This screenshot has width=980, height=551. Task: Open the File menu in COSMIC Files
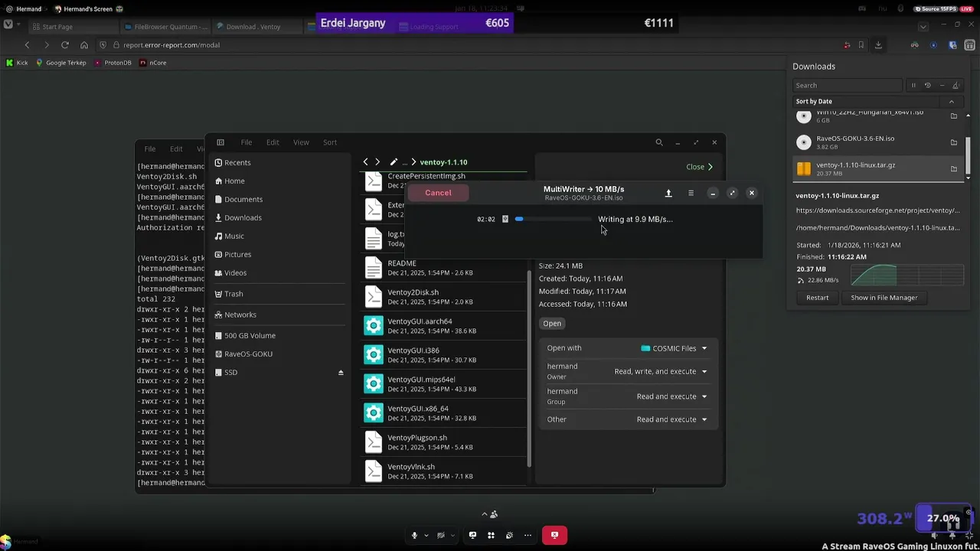click(247, 142)
